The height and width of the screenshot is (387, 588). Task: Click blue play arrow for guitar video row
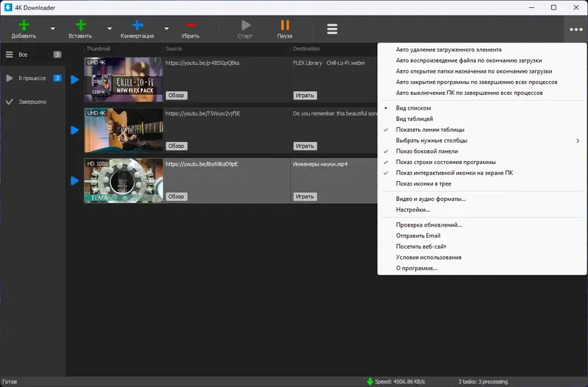pos(75,130)
